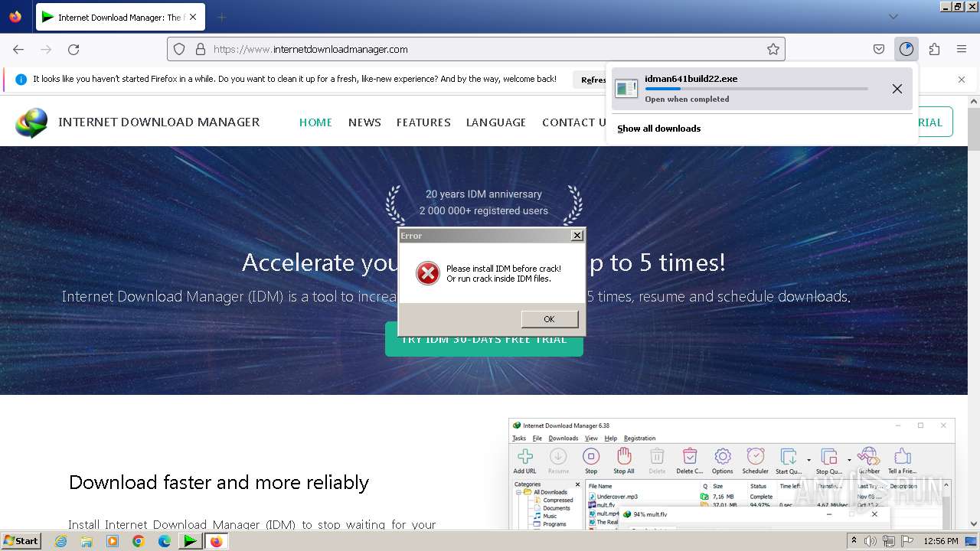Viewport: 980px width, 551px height.
Task: Close the Internet Download Manager tab
Action: click(193, 17)
